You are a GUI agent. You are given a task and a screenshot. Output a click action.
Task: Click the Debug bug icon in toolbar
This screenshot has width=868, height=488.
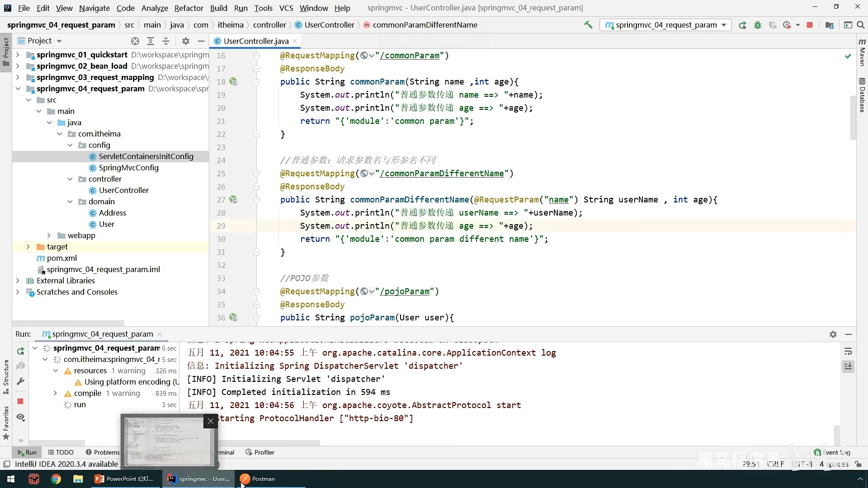coord(758,25)
